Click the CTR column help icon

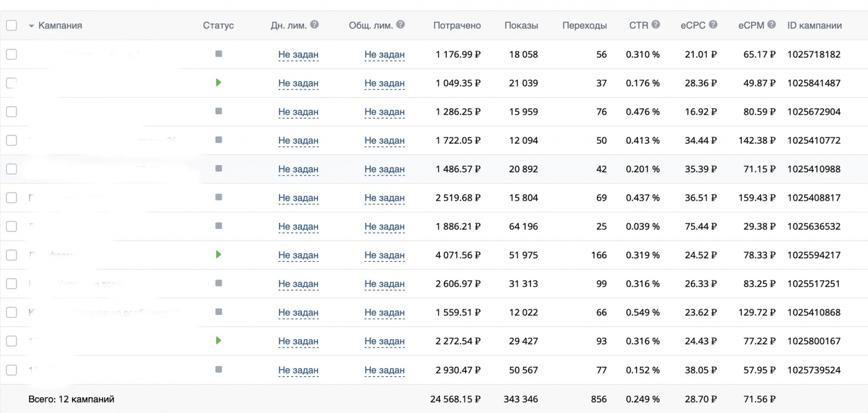click(x=656, y=24)
